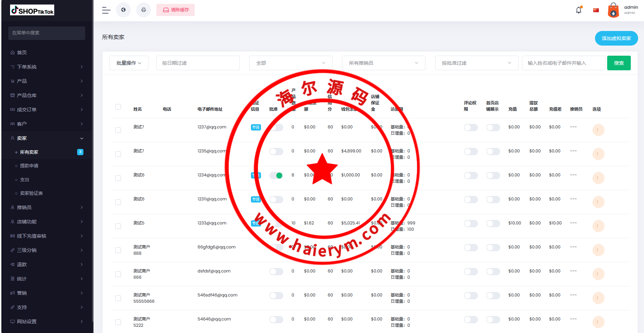Check the select-all checkbox in table header
This screenshot has width=644, height=333.
click(x=118, y=107)
